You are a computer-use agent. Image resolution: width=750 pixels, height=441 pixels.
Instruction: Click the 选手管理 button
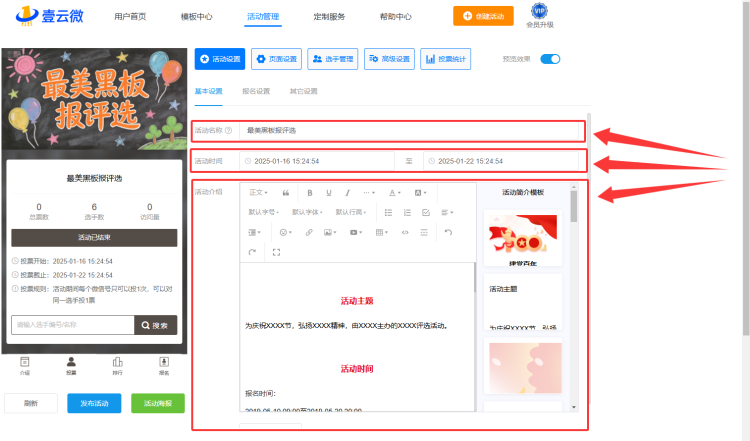(x=333, y=59)
